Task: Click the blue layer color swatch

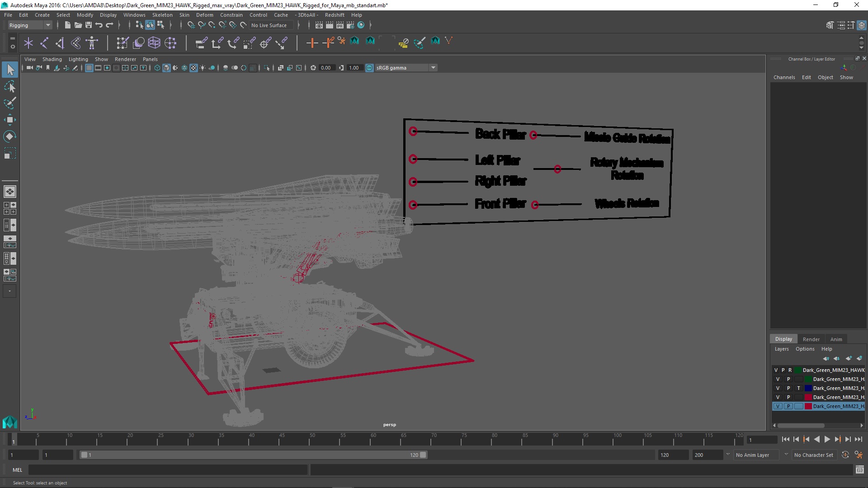Action: (x=808, y=388)
